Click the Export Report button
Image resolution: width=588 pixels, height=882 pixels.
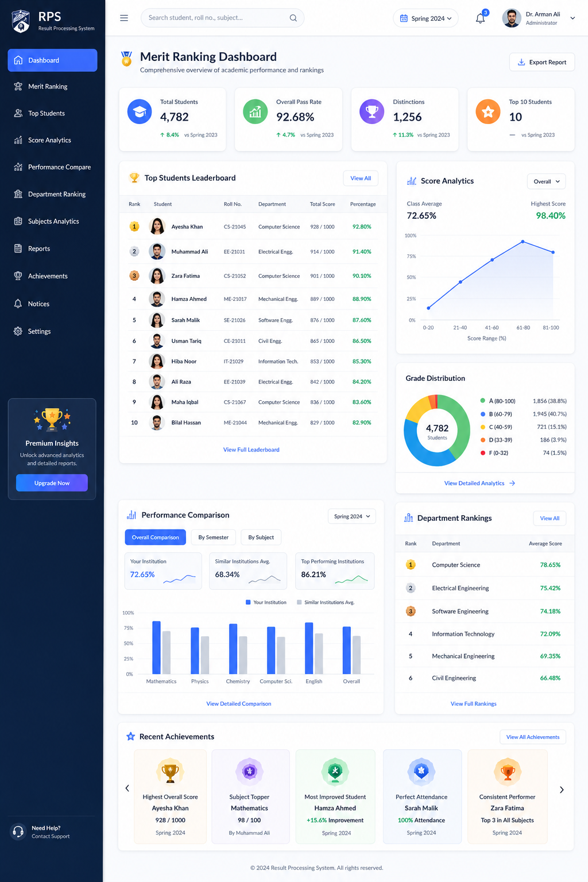(x=542, y=62)
